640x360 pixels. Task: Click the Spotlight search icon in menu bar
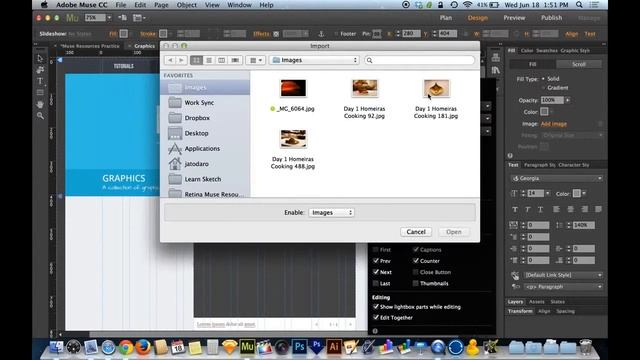(x=579, y=5)
